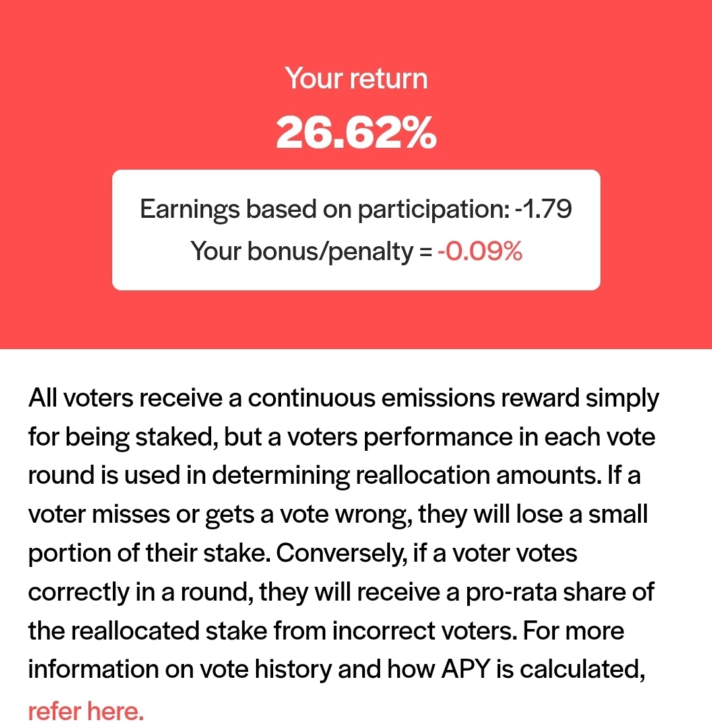This screenshot has width=712, height=728.
Task: Click 'Earnings based on participation' label
Action: [x=325, y=209]
